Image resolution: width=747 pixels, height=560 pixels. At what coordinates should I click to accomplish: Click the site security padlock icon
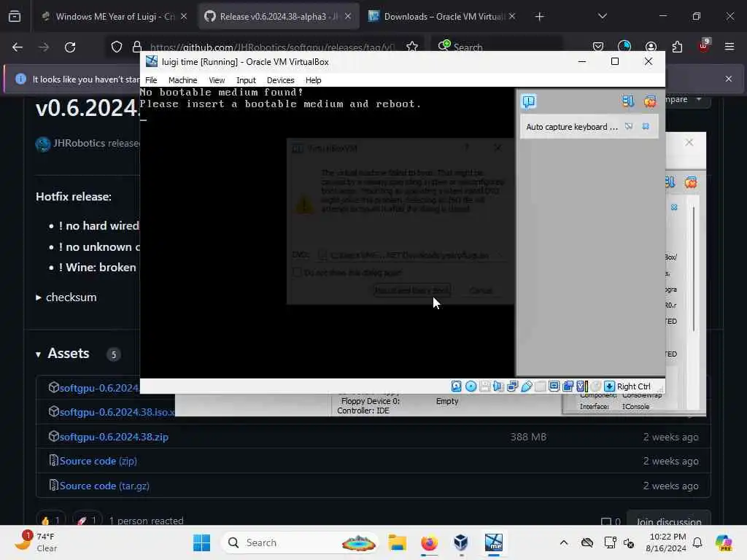point(137,47)
